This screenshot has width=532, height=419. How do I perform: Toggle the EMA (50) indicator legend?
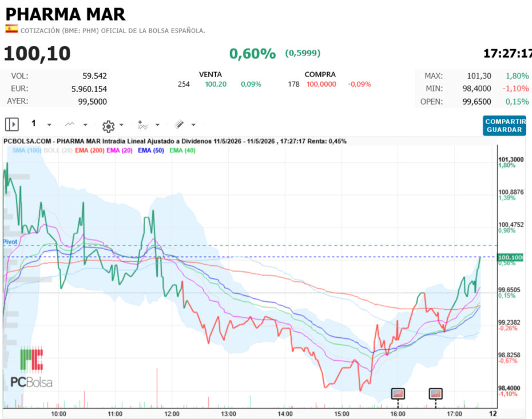click(x=151, y=150)
